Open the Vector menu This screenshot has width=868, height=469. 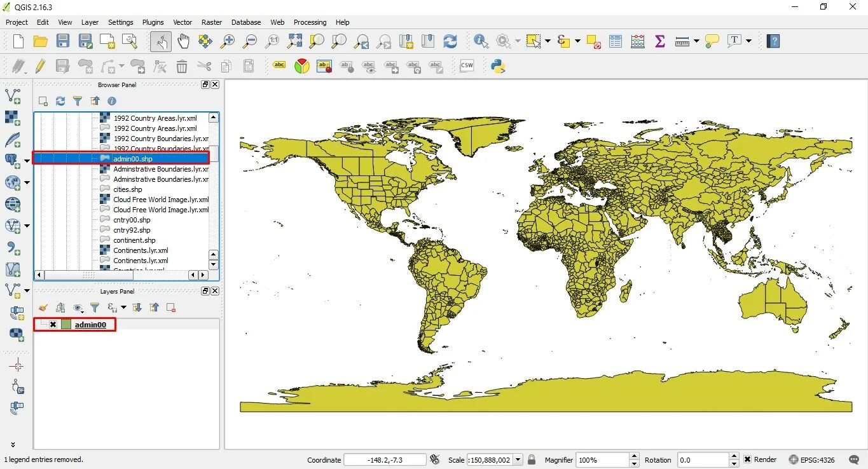tap(183, 22)
